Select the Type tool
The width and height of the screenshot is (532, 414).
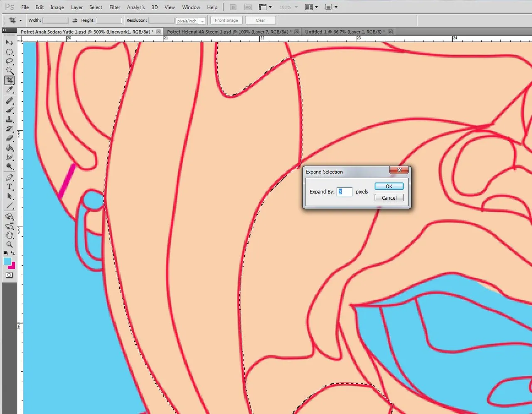pyautogui.click(x=9, y=187)
